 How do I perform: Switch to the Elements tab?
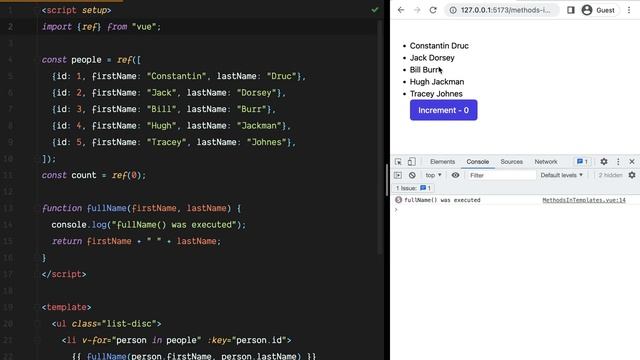(442, 162)
